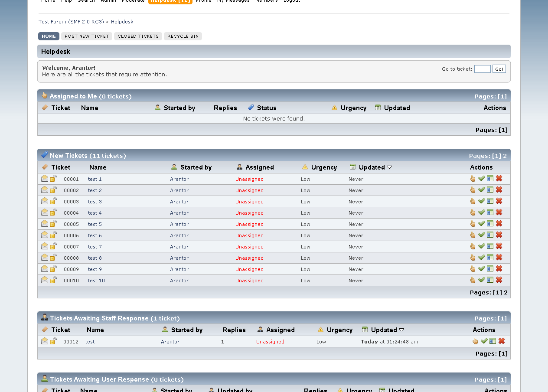
Task: Open the Recycle Bin tab
Action: [183, 36]
